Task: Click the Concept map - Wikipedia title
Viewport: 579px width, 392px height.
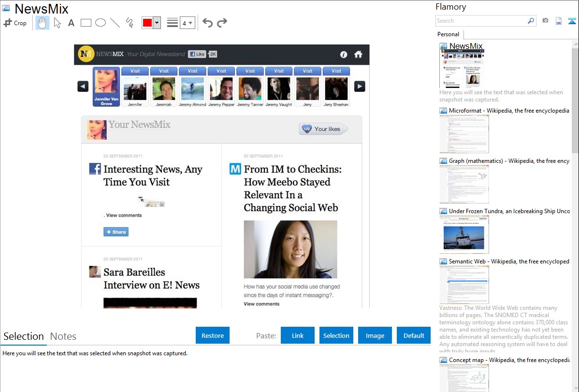Action: [509, 360]
